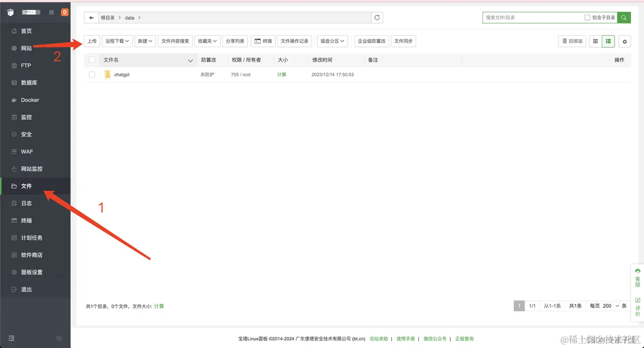Expand the 收藏夹 dropdown
This screenshot has width=644, height=348.
(207, 41)
